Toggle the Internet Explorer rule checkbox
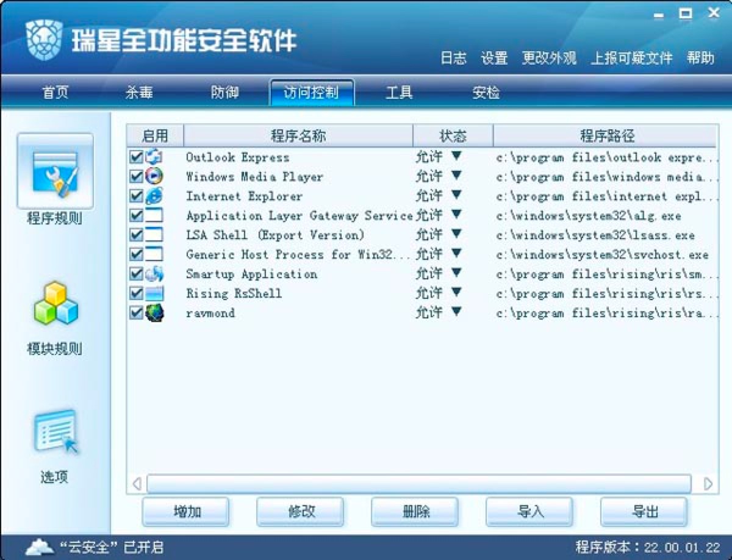The height and width of the screenshot is (560, 732). point(137,196)
